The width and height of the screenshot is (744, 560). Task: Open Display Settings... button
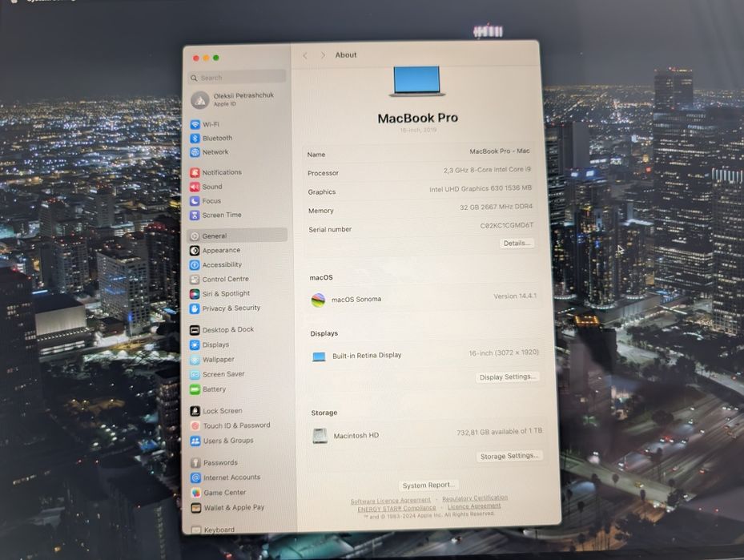[x=507, y=377]
